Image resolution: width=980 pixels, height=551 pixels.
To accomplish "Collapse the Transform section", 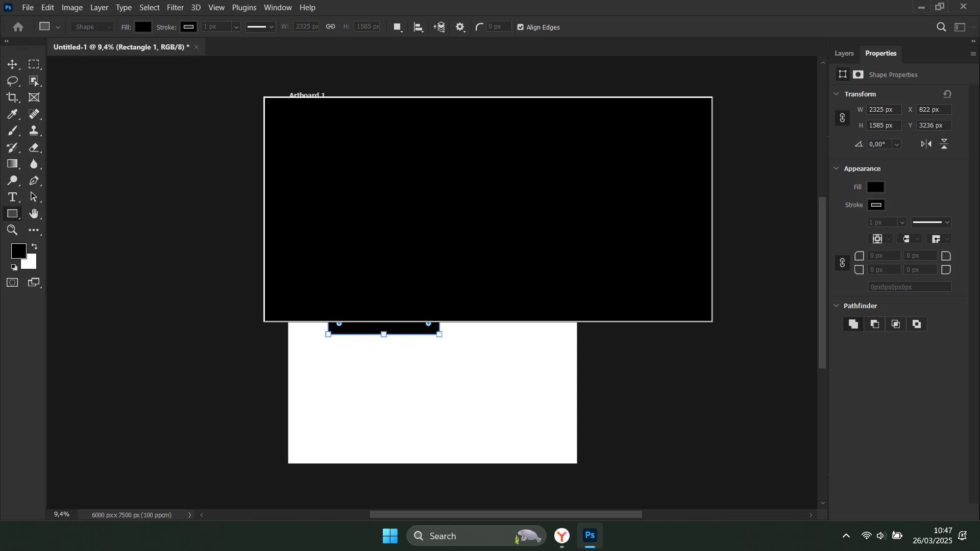I will 836,94.
